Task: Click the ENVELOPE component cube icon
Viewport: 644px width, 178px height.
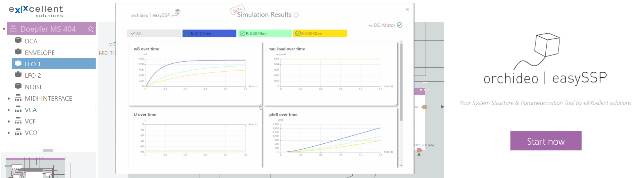Action: [x=18, y=52]
